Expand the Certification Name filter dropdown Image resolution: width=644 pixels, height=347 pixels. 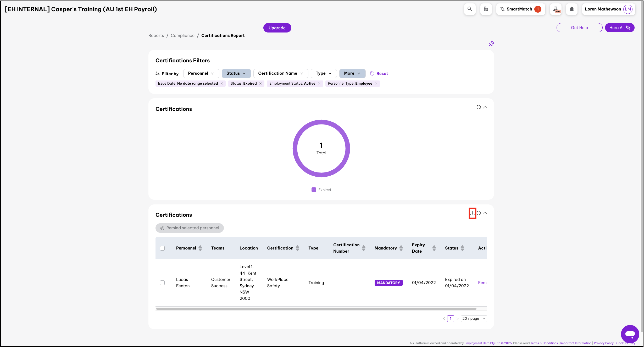point(280,73)
